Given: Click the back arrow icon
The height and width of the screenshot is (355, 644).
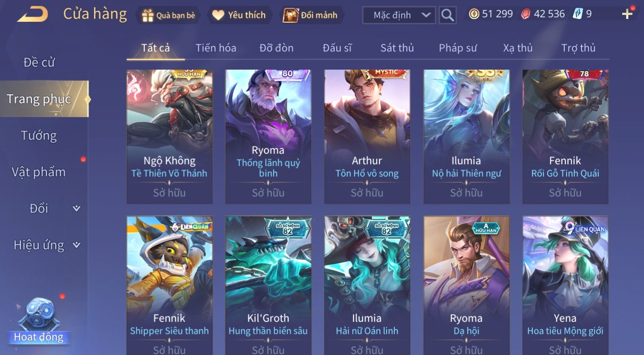Looking at the screenshot, I should (x=32, y=15).
